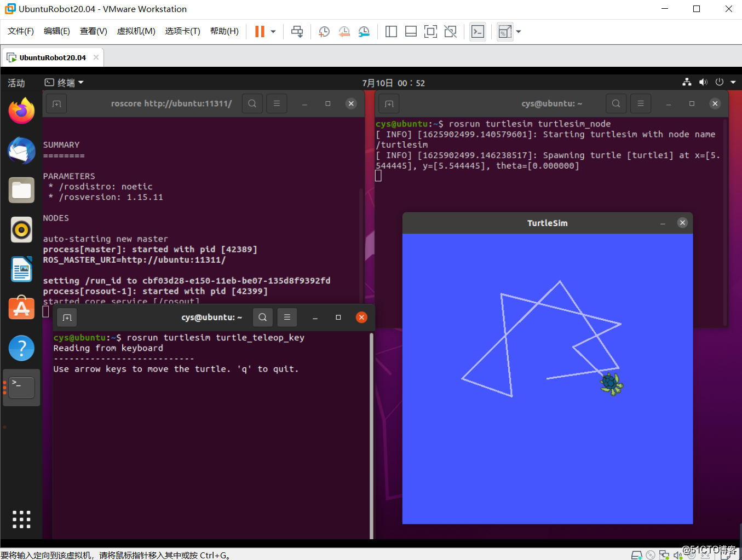
Task: Expand the system menu arrow
Action: [733, 83]
